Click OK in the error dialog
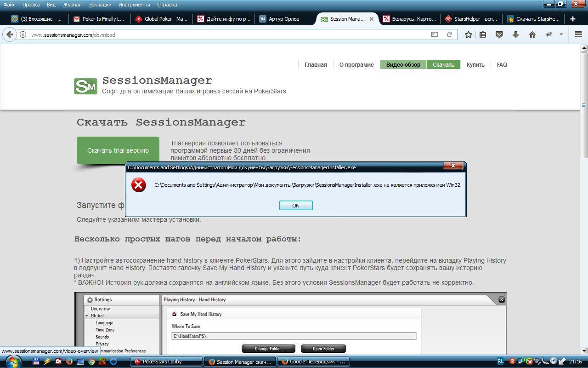Viewport: 588px width, 368px height. [296, 206]
